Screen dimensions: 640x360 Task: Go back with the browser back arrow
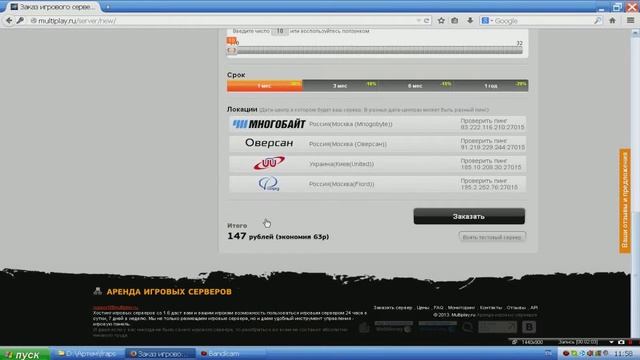tap(9, 20)
